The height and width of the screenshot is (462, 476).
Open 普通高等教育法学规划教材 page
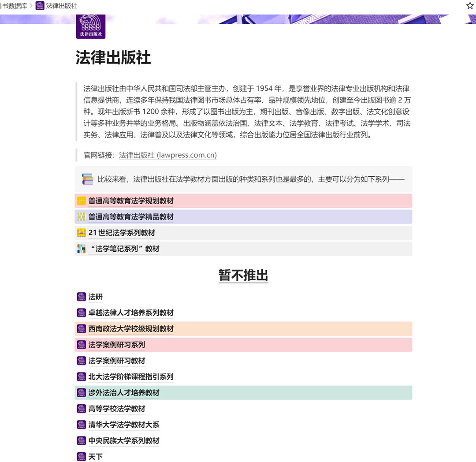click(131, 201)
